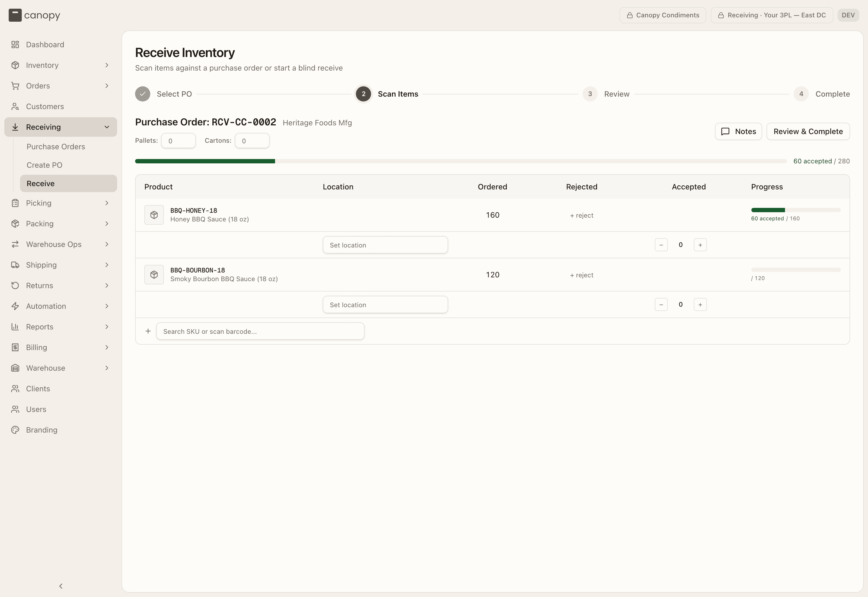This screenshot has height=597, width=868.
Task: Click the Shipping truck icon
Action: point(15,265)
